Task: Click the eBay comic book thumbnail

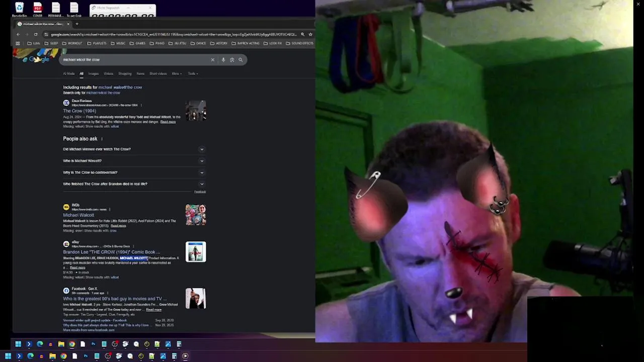Action: point(196,252)
